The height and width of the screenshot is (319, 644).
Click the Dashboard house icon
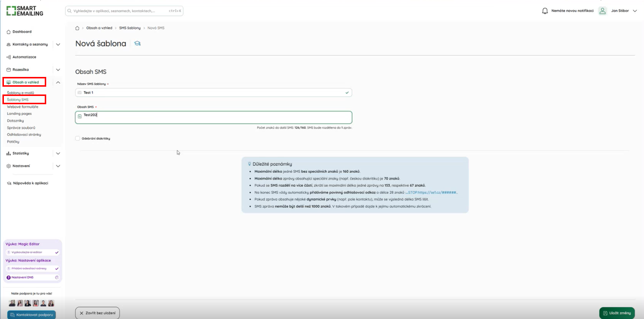click(9, 32)
